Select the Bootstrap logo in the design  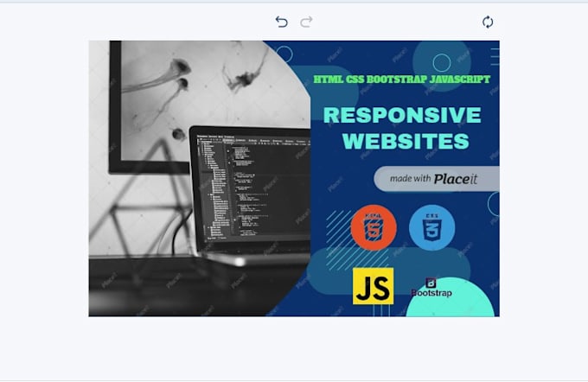(x=431, y=288)
